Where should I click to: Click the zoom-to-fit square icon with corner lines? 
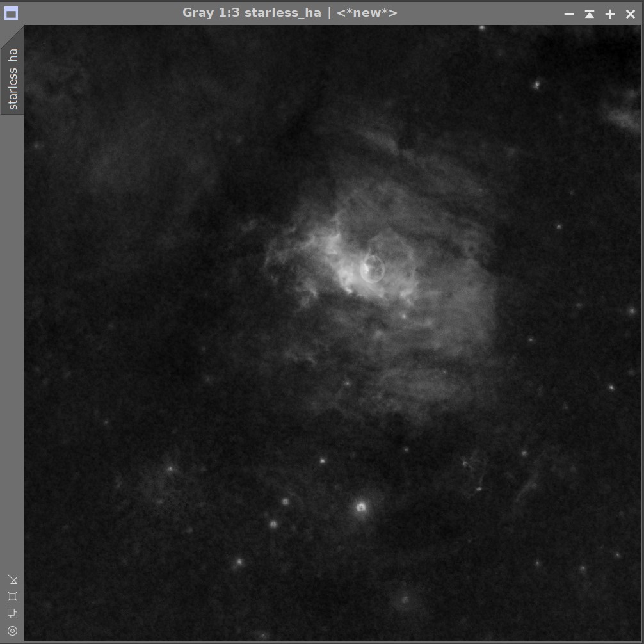point(13,597)
